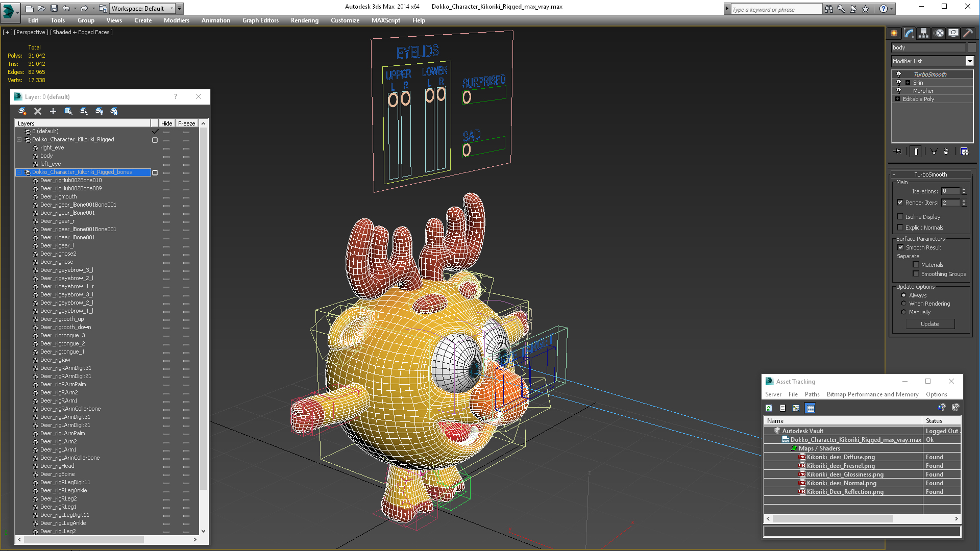Viewport: 980px width, 551px height.
Task: Expand the Skin modifier sub-objects
Action: point(908,82)
